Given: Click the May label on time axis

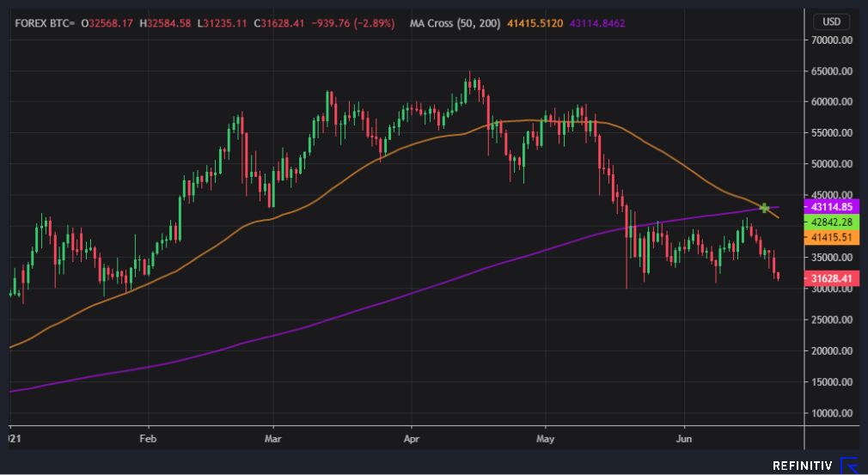Looking at the screenshot, I should click(546, 439).
